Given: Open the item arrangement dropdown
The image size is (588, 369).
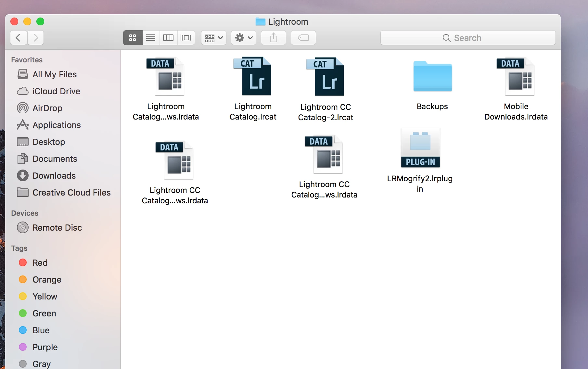Looking at the screenshot, I should click(214, 38).
